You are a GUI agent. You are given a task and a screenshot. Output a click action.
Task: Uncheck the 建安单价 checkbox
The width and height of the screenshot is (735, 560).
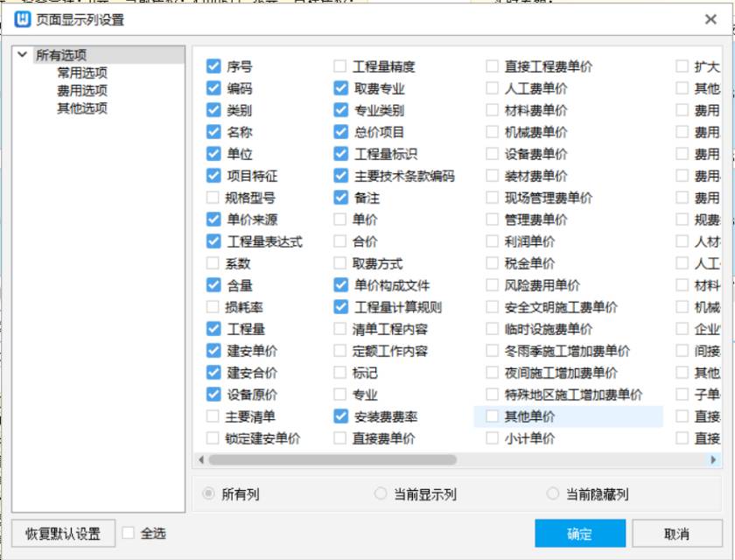(x=213, y=351)
